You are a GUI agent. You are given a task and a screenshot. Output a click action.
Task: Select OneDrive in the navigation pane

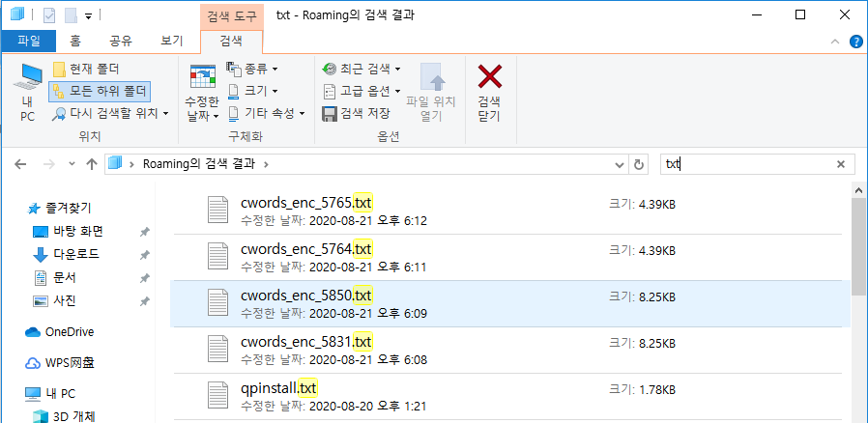(x=60, y=332)
